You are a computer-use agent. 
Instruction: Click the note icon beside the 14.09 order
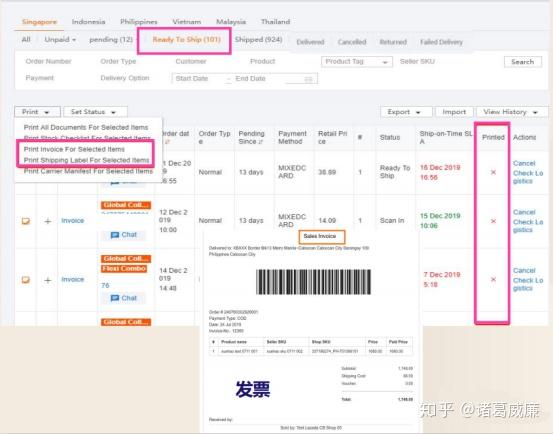[25, 221]
